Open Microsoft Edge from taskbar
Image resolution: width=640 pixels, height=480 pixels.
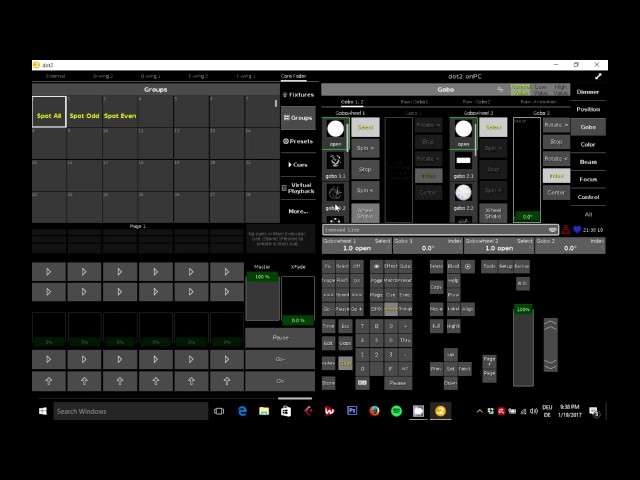point(242,411)
